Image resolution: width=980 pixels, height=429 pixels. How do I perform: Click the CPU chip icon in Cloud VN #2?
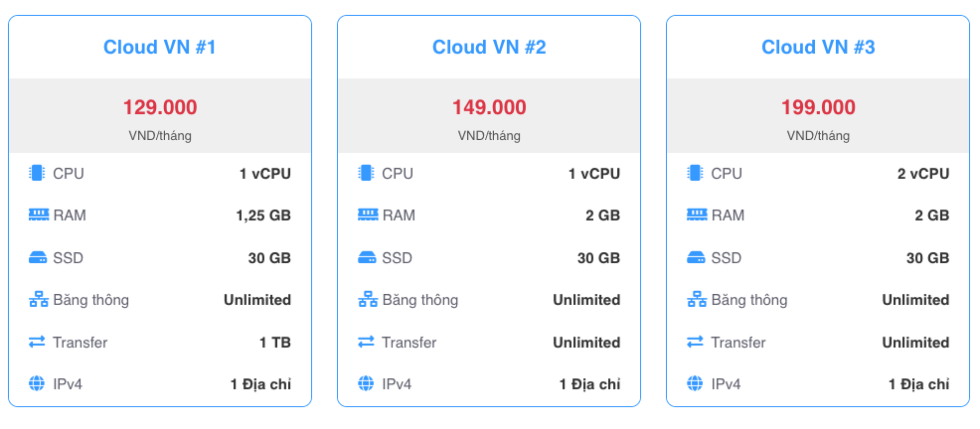[367, 173]
